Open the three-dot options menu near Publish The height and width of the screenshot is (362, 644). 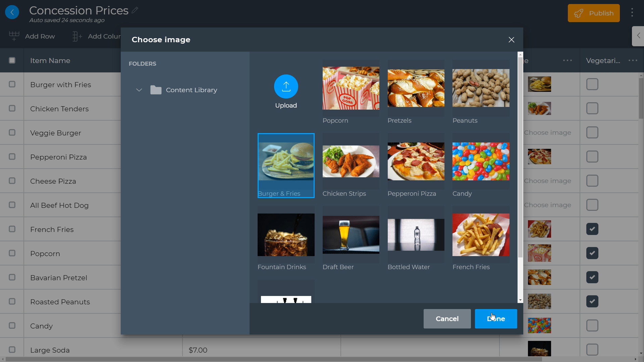pos(632,13)
